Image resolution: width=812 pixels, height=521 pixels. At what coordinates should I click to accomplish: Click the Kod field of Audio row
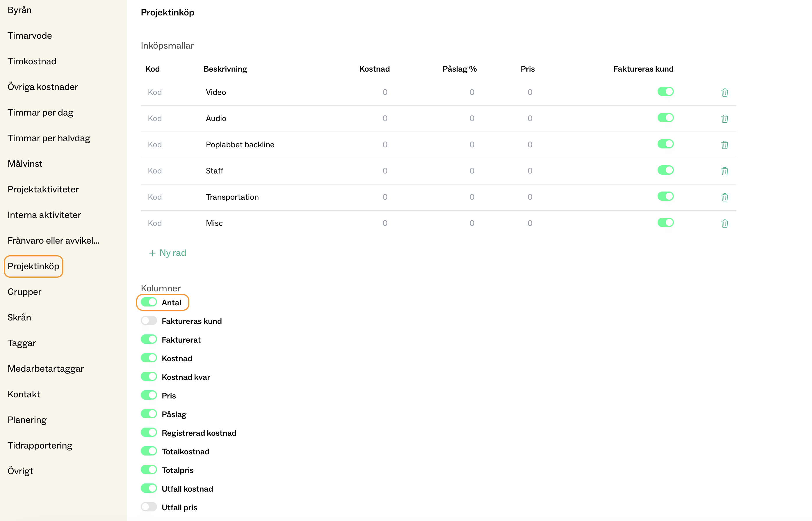click(x=155, y=118)
